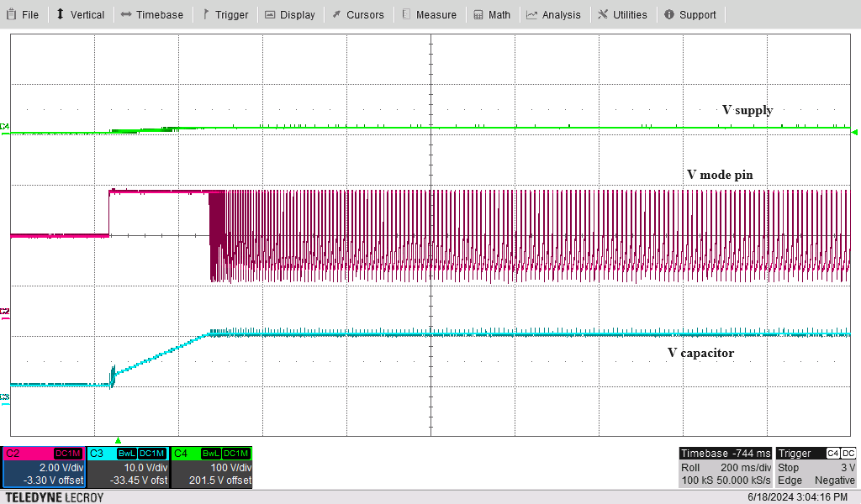
Task: Click the Utilities tools icon
Action: 603,14
